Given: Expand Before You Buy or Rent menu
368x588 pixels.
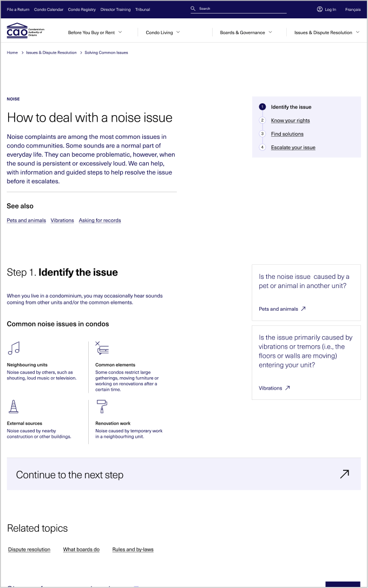Looking at the screenshot, I should pyautogui.click(x=95, y=32).
